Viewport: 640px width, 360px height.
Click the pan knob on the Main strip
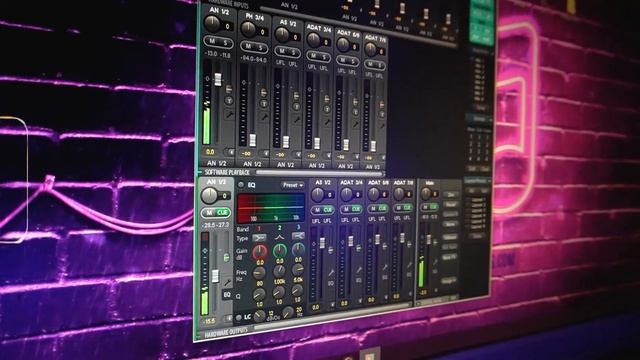pyautogui.click(x=425, y=193)
